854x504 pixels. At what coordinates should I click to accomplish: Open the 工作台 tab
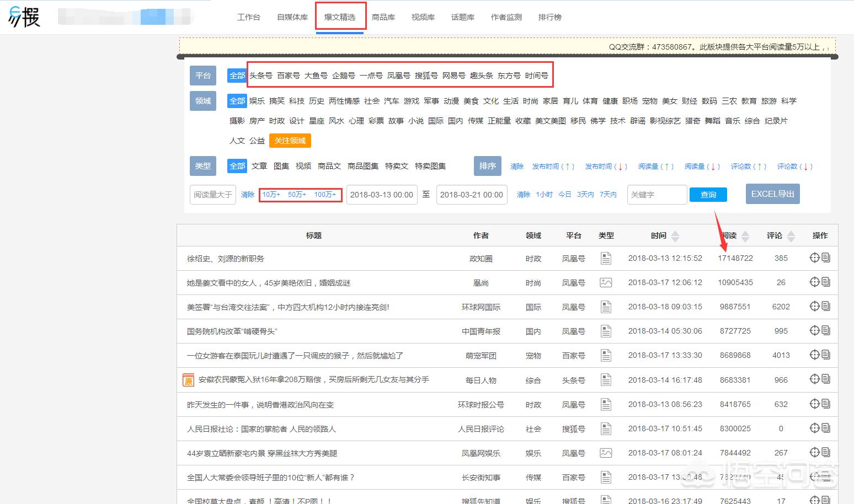(x=249, y=17)
